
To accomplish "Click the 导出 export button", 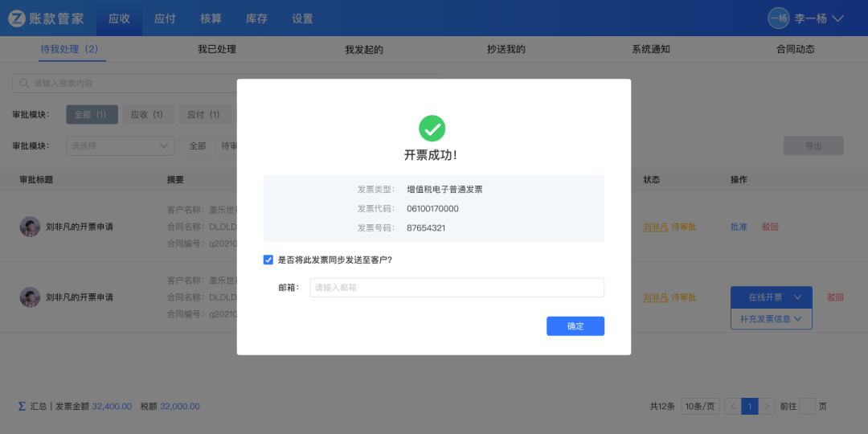I will (x=813, y=145).
